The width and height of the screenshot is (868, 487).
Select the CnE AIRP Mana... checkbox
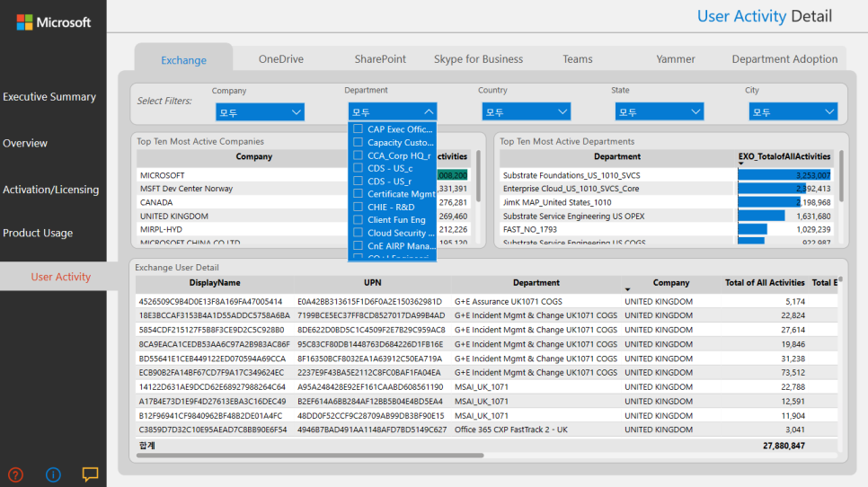359,245
